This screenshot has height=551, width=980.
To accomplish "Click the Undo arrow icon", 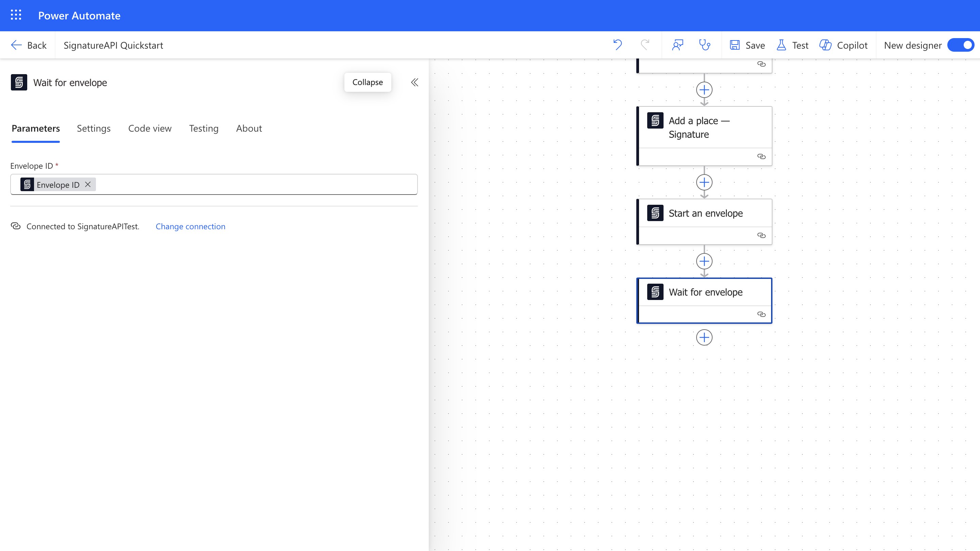I will [x=618, y=45].
